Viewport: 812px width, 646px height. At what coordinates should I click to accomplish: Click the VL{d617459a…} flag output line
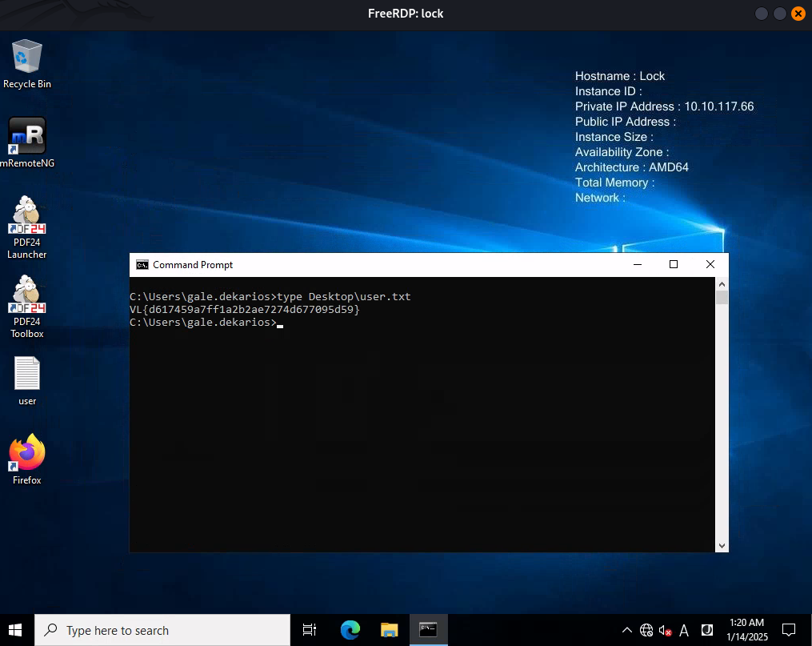[x=245, y=309]
